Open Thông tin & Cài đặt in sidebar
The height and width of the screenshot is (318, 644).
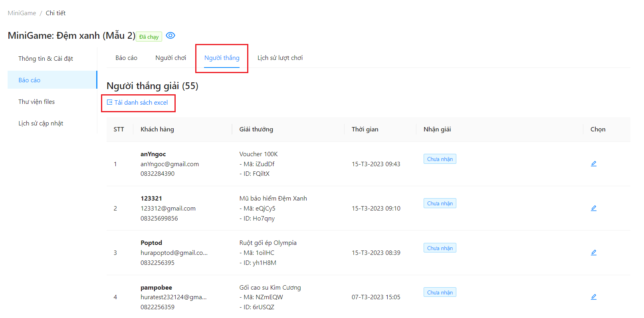[46, 59]
